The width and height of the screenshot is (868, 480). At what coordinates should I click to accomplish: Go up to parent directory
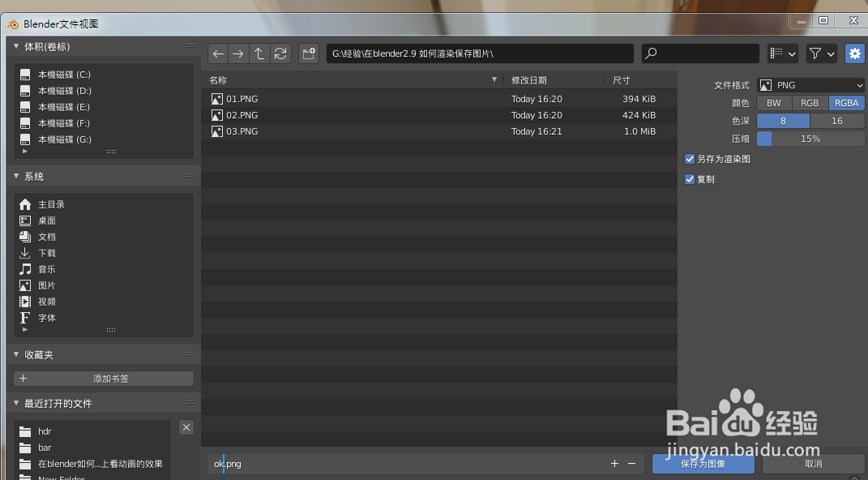(x=259, y=54)
